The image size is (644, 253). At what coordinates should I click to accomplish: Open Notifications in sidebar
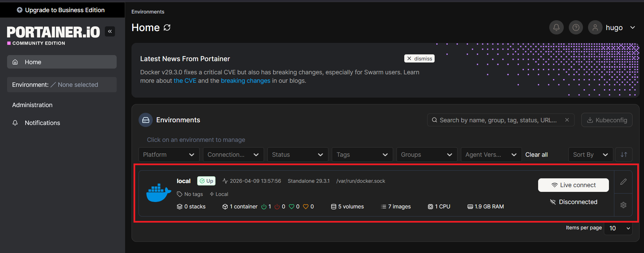[x=42, y=123]
